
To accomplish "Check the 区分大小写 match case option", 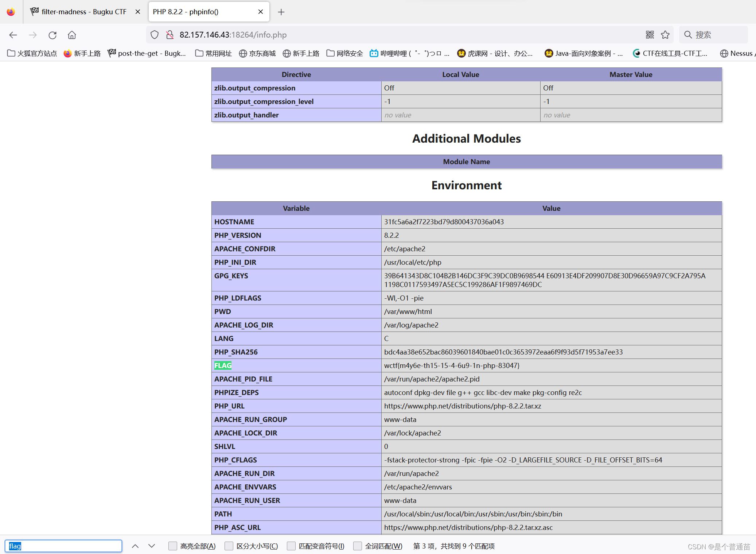I will pos(229,546).
